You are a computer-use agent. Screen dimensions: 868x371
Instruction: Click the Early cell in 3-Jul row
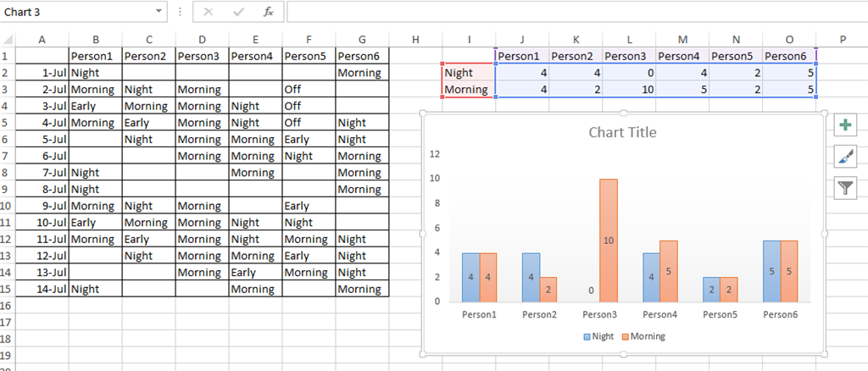[x=96, y=106]
